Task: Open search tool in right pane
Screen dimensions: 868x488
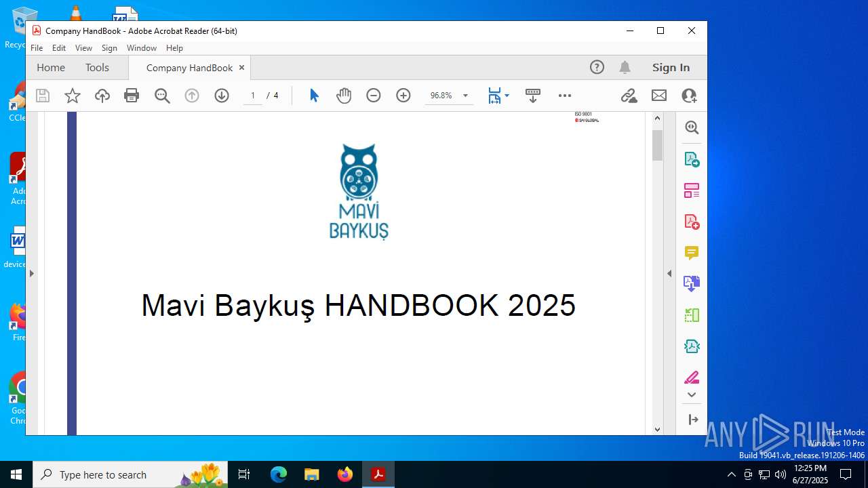Action: pos(692,127)
